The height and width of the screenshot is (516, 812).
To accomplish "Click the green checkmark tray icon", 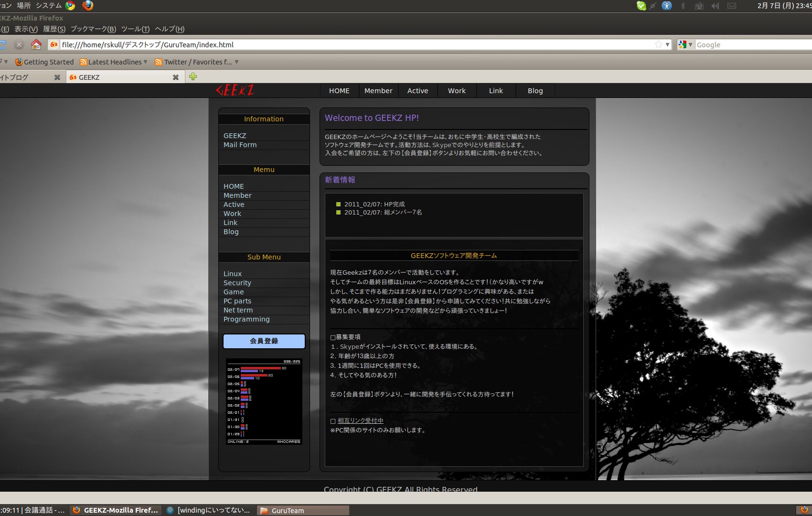I will click(x=641, y=6).
